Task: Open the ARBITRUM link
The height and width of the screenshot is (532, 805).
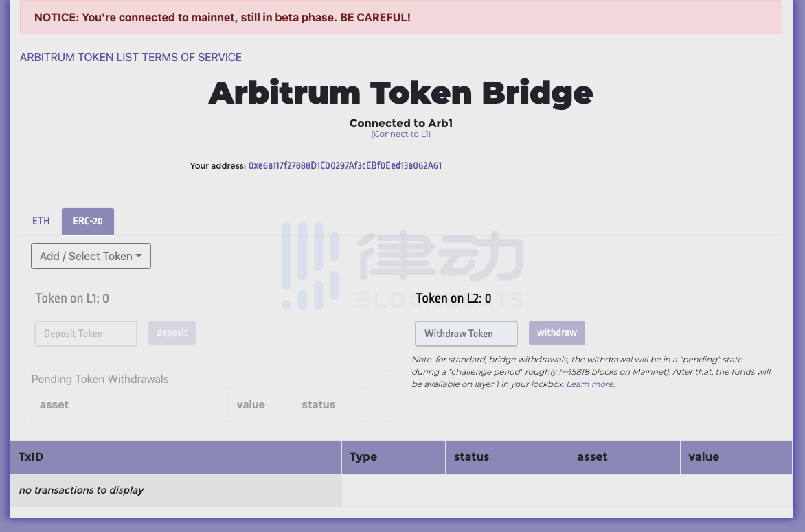Action: pos(47,57)
